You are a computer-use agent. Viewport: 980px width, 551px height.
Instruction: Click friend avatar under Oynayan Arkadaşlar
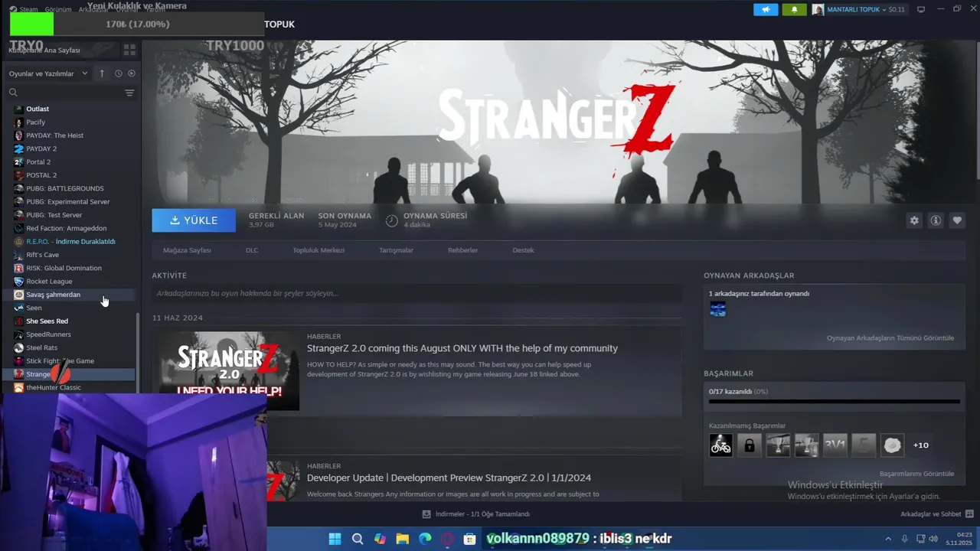pyautogui.click(x=717, y=308)
